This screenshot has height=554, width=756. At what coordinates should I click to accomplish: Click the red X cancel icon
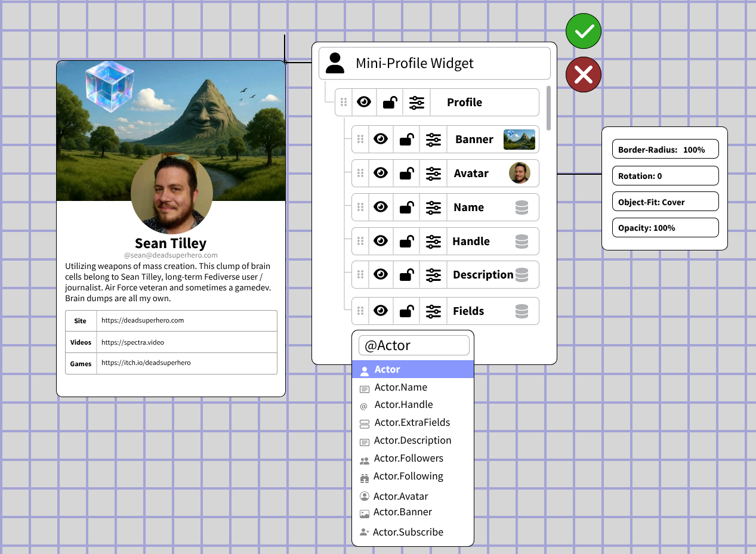(x=583, y=75)
